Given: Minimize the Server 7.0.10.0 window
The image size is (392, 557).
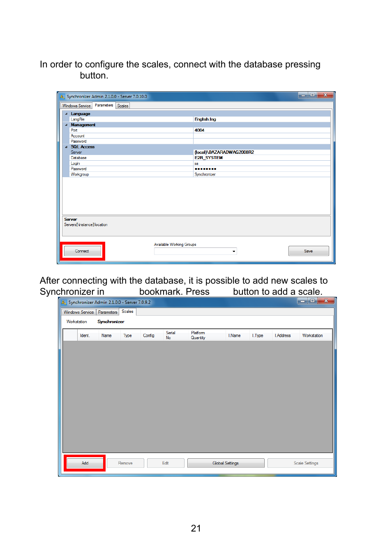Looking at the screenshot, I should (303, 95).
